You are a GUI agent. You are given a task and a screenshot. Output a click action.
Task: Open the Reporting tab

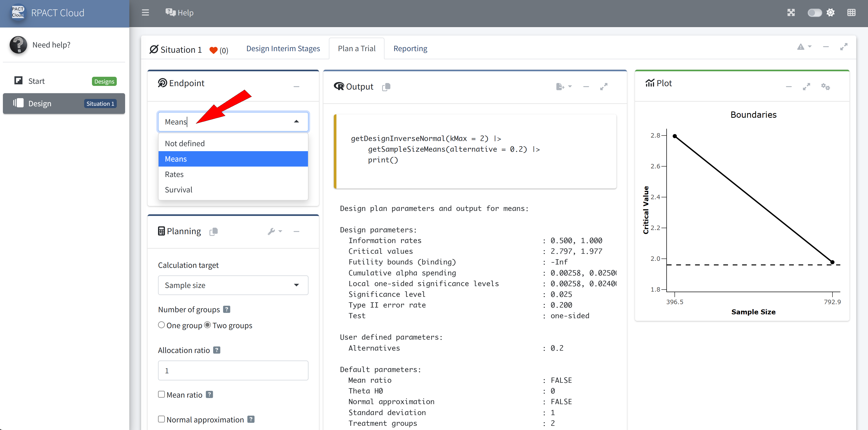410,49
